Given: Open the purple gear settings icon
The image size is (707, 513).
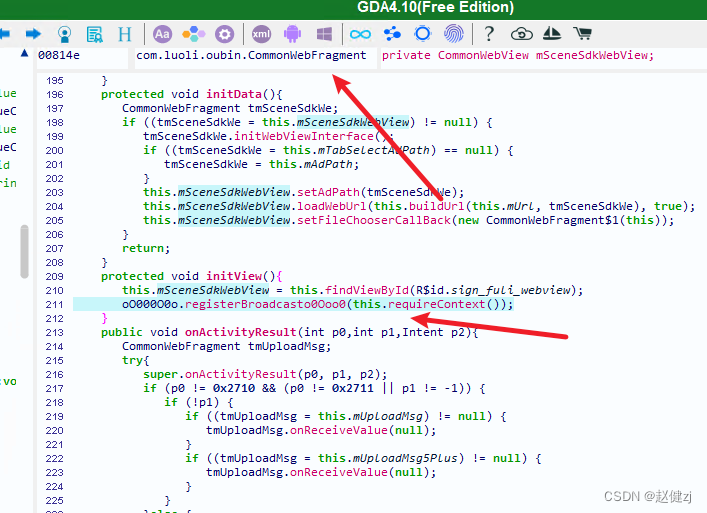Looking at the screenshot, I should point(224,34).
